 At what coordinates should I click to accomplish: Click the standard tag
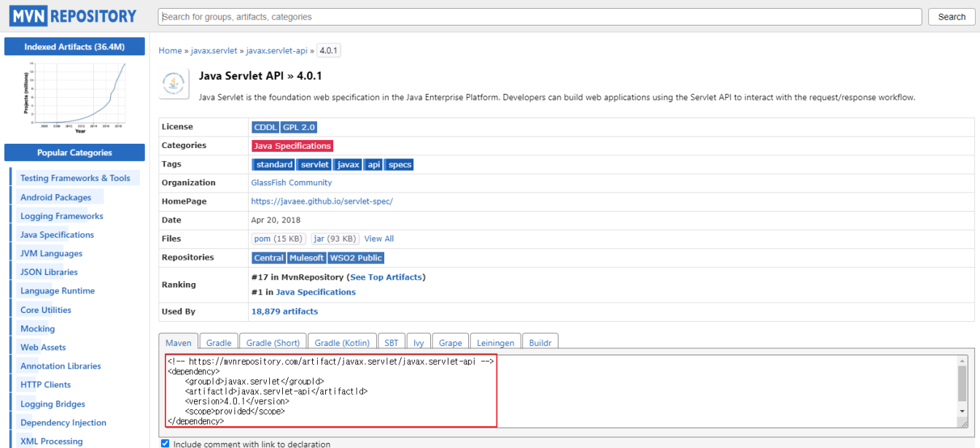coord(273,165)
